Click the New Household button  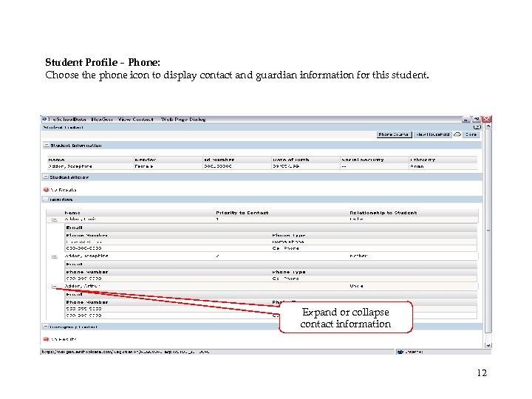(x=432, y=134)
